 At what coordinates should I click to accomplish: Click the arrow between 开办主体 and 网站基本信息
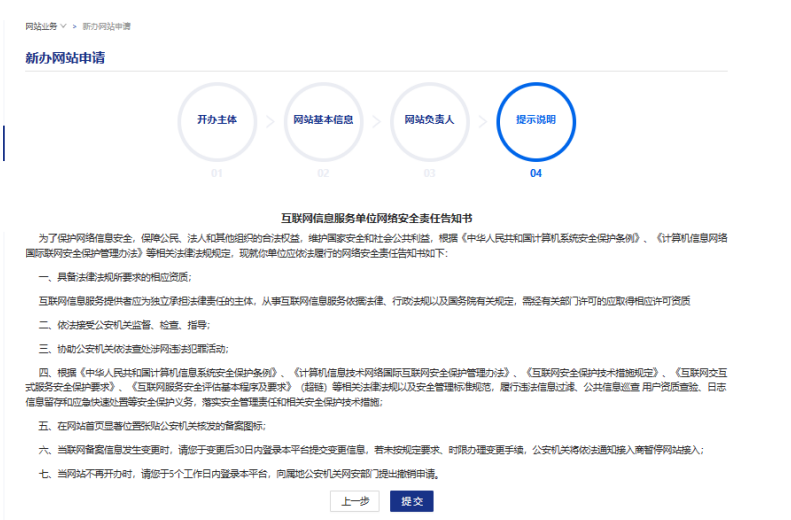[270, 121]
